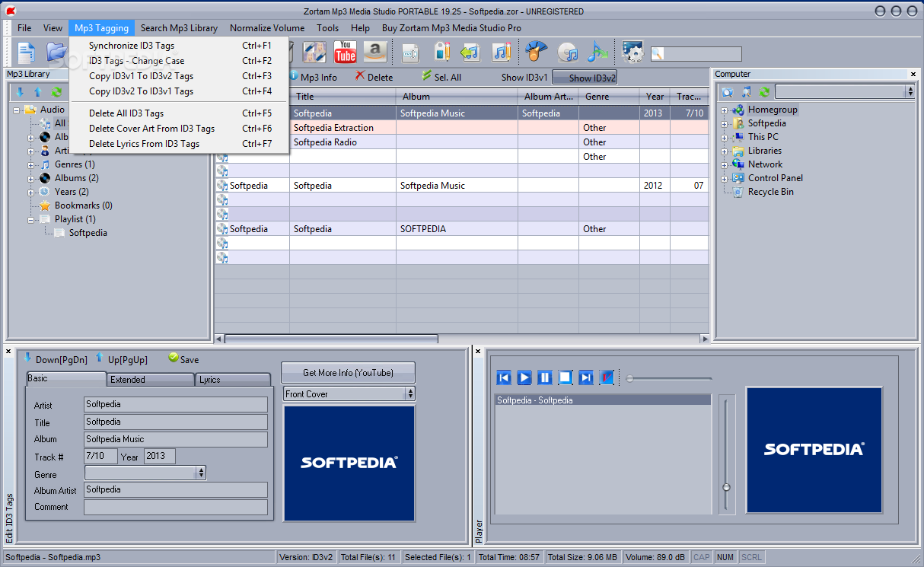924x567 pixels.
Task: Click the Comment input field
Action: click(x=176, y=507)
